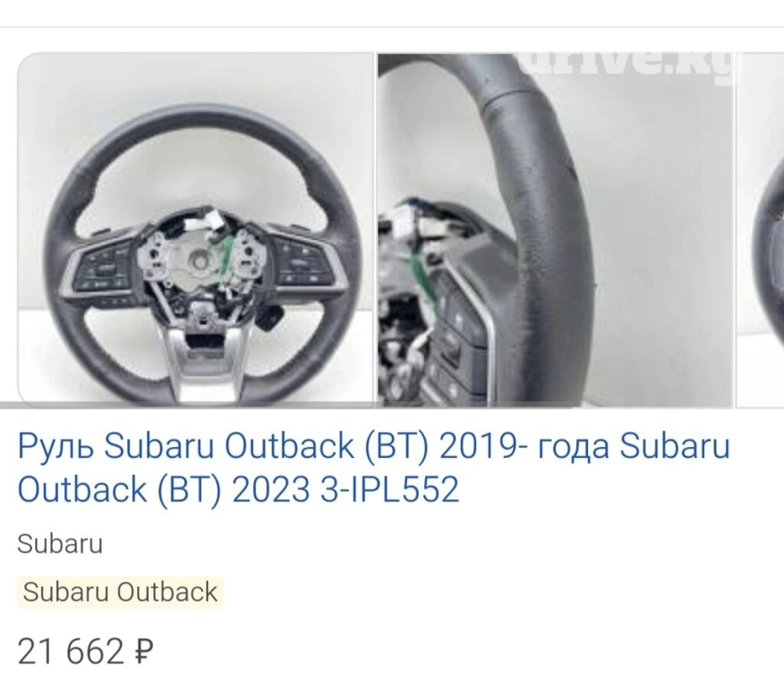Open the full steering wheel photo
The image size is (784, 687).
coord(196,230)
